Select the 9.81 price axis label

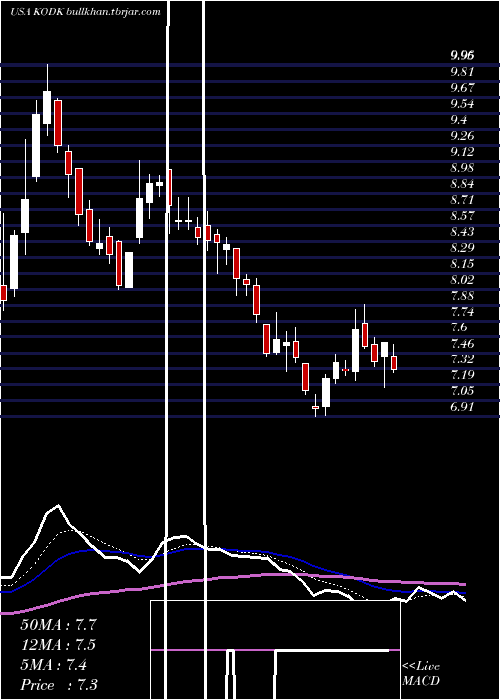click(x=462, y=72)
